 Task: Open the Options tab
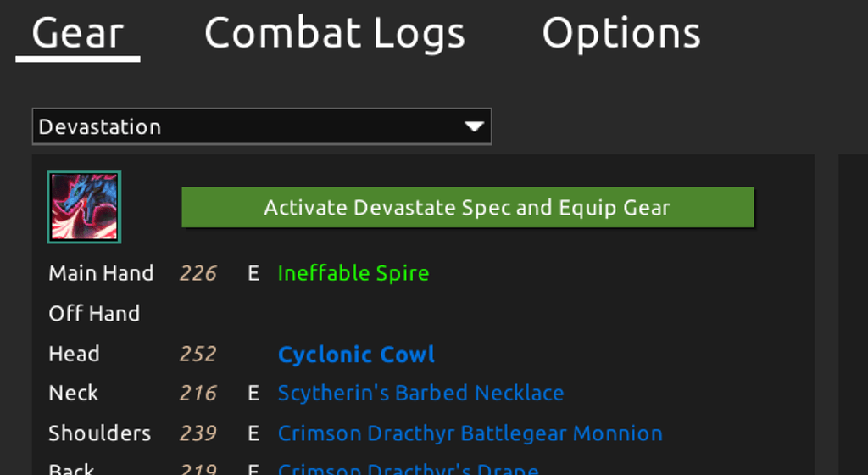point(621,33)
